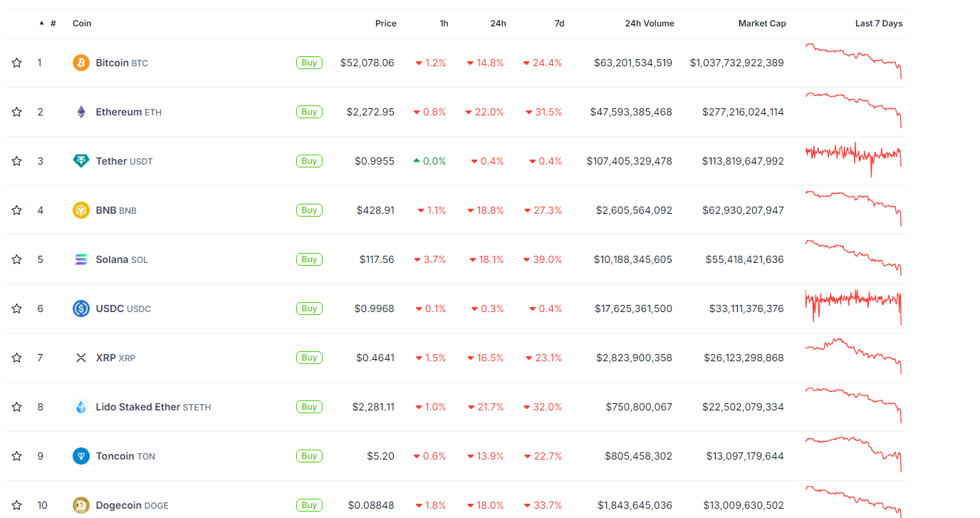Click Solana 7d change 39.0%
The height and width of the screenshot is (518, 980).
tap(543, 259)
